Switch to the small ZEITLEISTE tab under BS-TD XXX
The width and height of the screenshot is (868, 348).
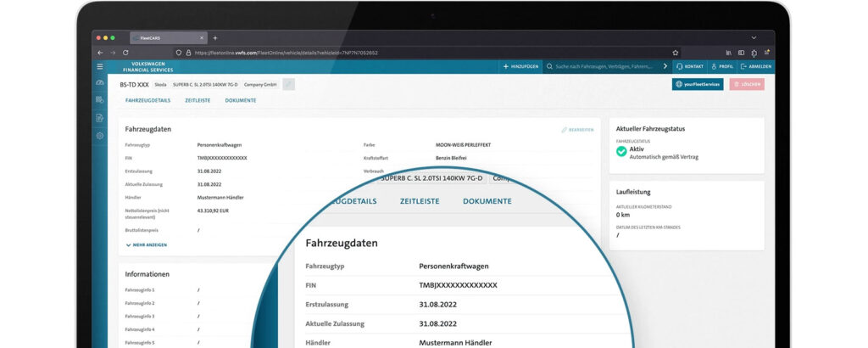198,100
